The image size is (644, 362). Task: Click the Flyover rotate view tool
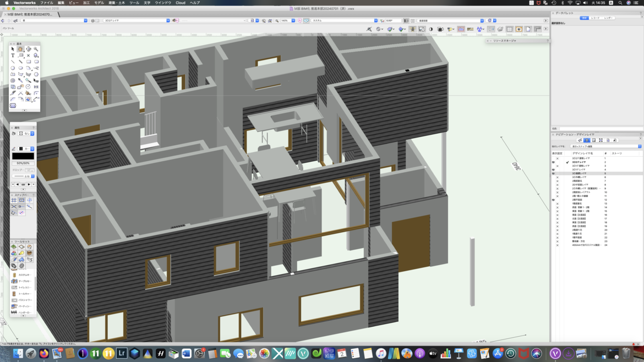coord(28,49)
